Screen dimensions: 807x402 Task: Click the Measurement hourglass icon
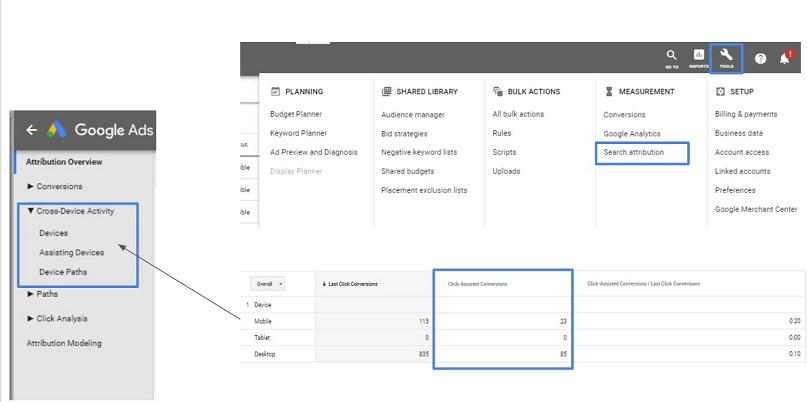pos(609,92)
